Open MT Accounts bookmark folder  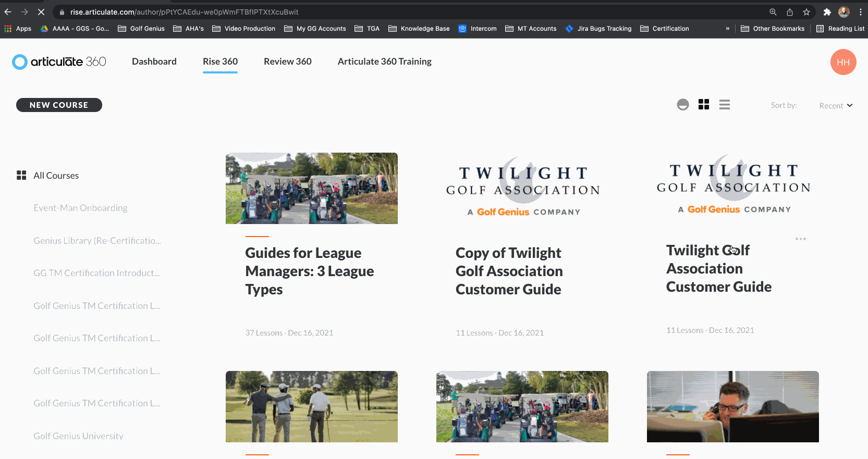(x=531, y=29)
